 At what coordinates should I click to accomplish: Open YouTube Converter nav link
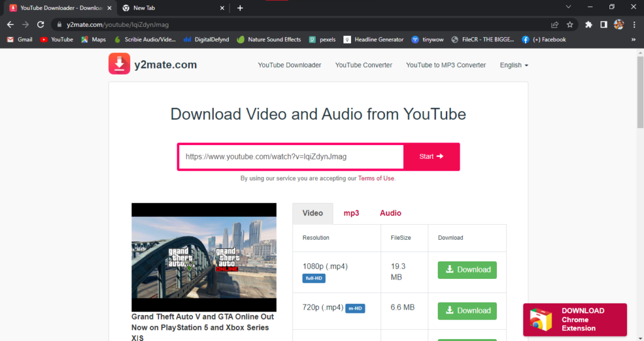coord(364,65)
